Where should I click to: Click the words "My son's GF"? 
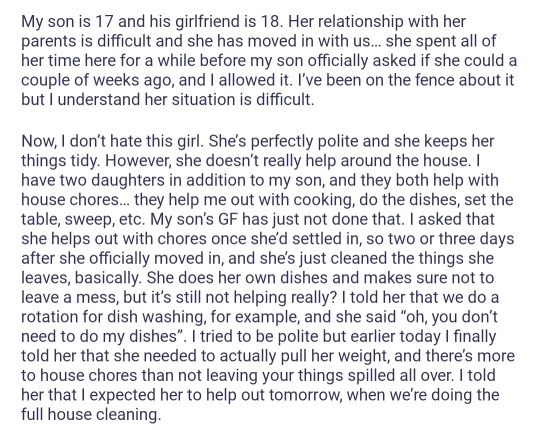[x=194, y=219]
